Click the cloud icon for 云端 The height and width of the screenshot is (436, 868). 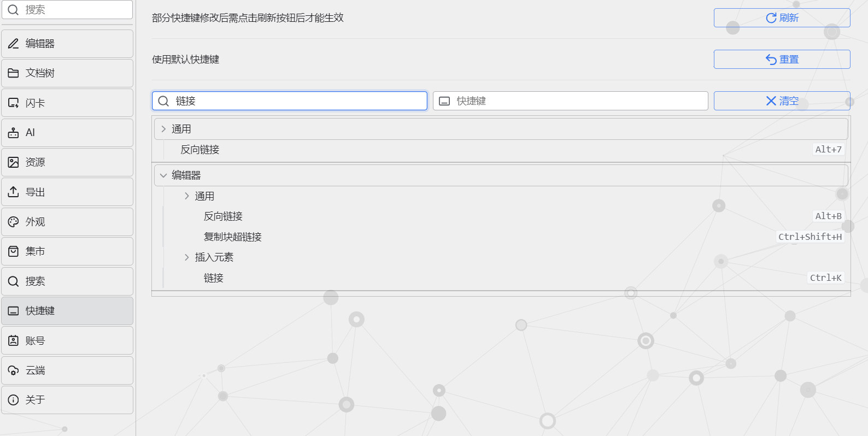[x=14, y=370]
